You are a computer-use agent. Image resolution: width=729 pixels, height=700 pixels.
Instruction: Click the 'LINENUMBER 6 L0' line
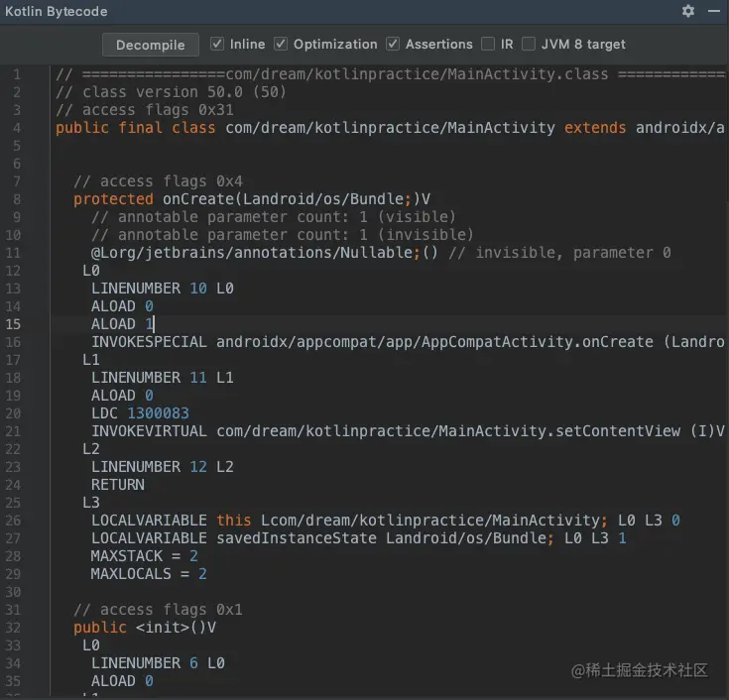pos(158,662)
